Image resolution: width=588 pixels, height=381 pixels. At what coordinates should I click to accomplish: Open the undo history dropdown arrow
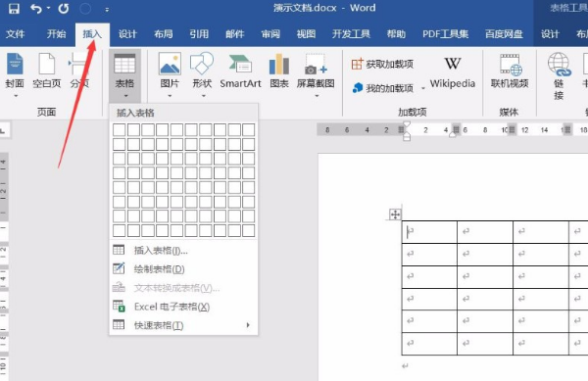(x=48, y=8)
